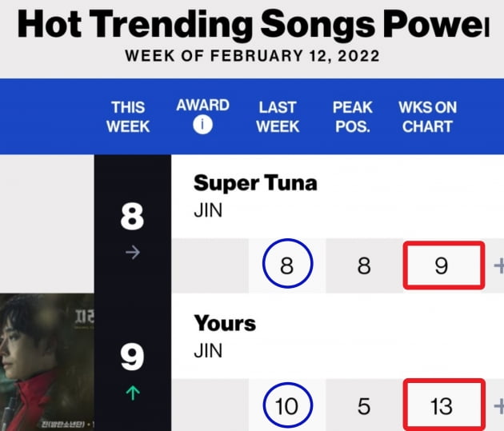Screen dimensions: 504x431
Task: Click the WKS ON CHART column header
Action: (x=427, y=117)
